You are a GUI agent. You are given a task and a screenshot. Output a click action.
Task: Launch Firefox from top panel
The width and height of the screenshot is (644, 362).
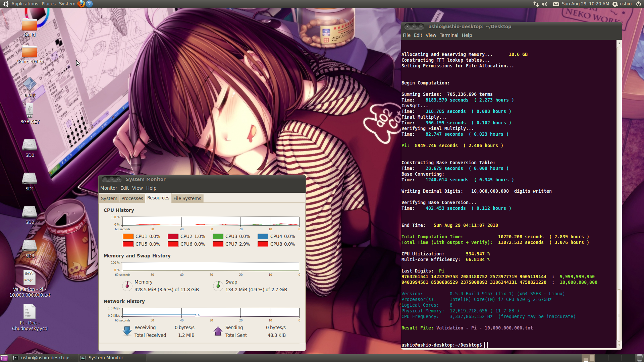(81, 4)
